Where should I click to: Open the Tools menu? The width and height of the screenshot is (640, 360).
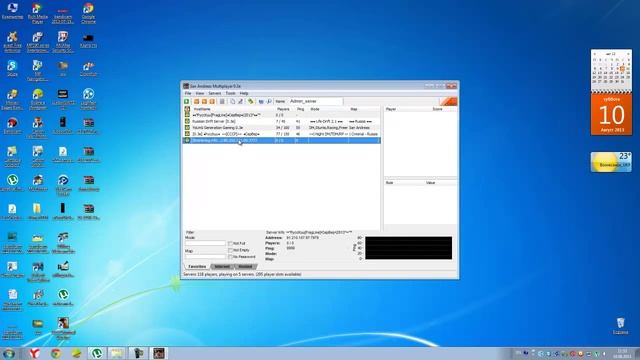[231, 93]
